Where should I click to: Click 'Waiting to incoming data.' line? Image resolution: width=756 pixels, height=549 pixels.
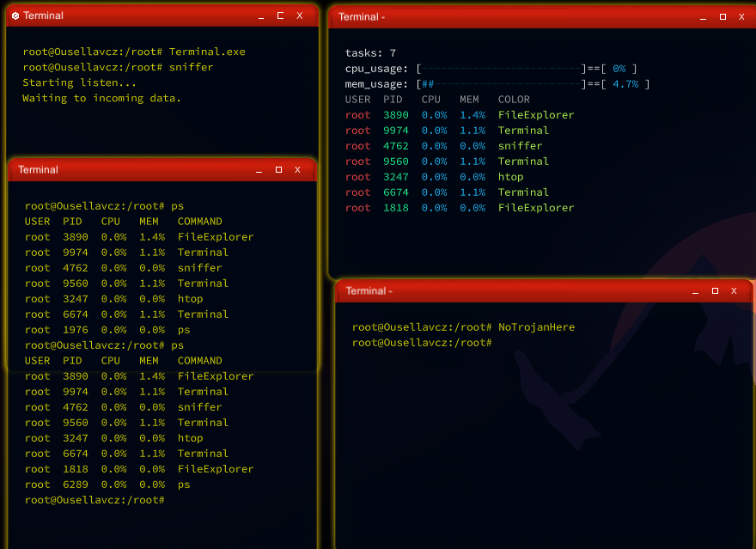click(101, 98)
